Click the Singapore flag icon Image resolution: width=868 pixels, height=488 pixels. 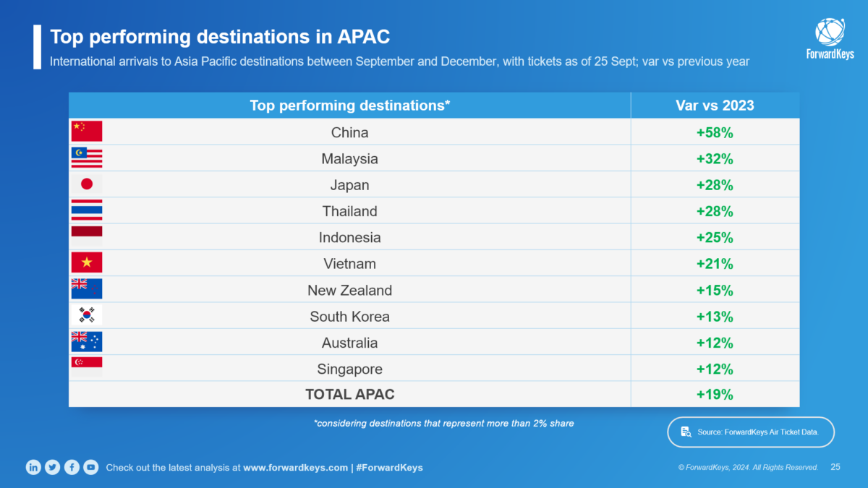87,367
